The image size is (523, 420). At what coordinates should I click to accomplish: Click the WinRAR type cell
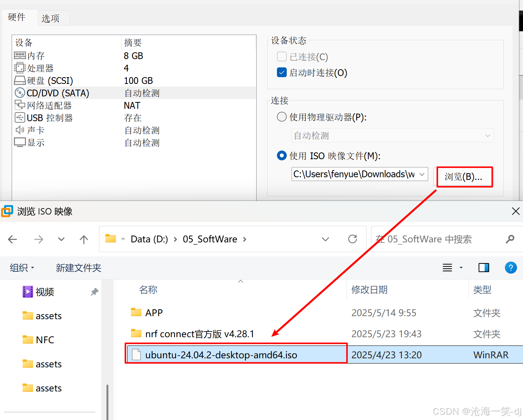491,355
